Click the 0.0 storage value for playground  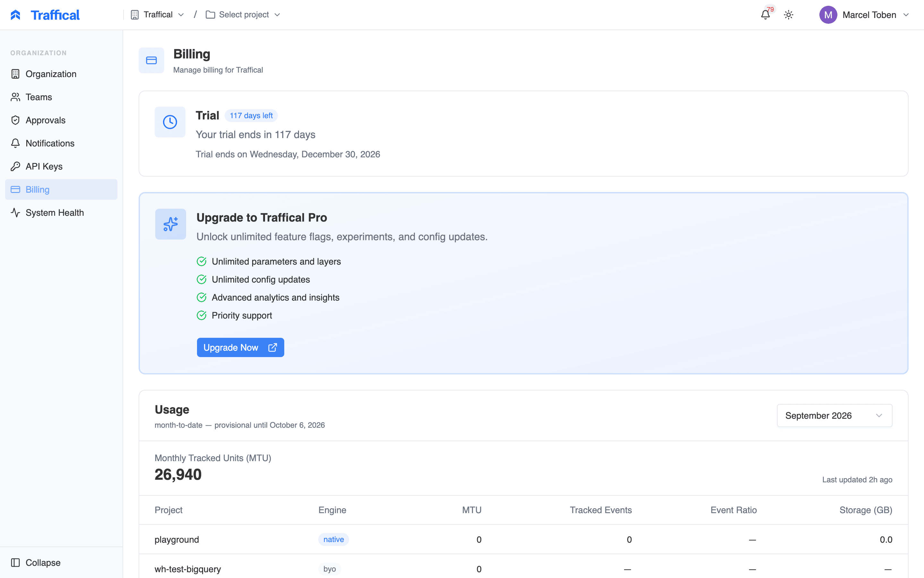coord(886,539)
